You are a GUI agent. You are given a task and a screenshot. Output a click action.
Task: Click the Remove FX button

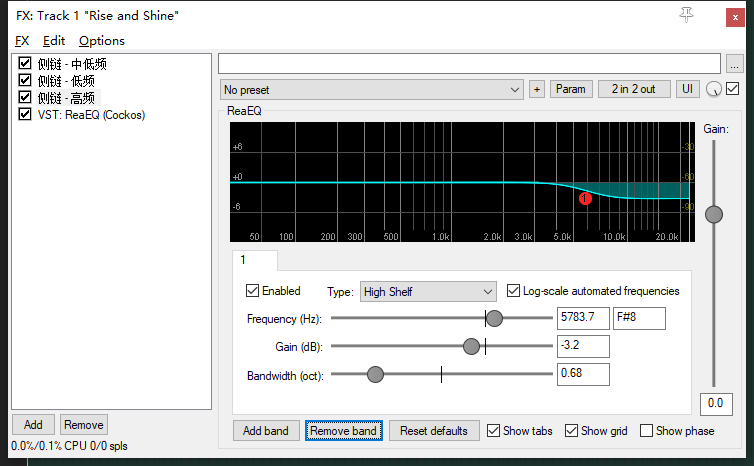84,425
